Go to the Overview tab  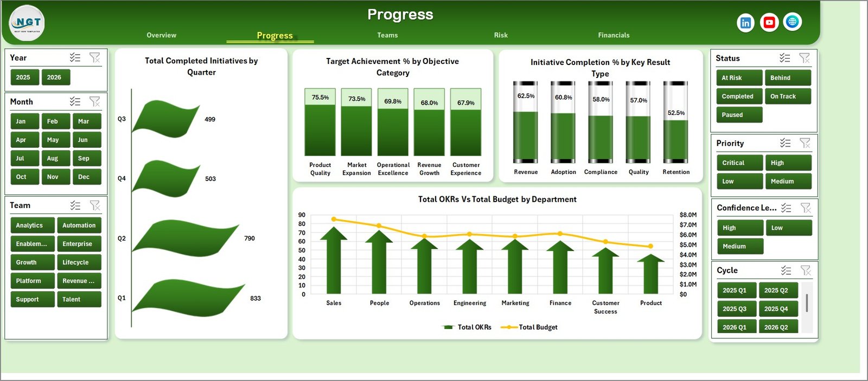pos(161,35)
